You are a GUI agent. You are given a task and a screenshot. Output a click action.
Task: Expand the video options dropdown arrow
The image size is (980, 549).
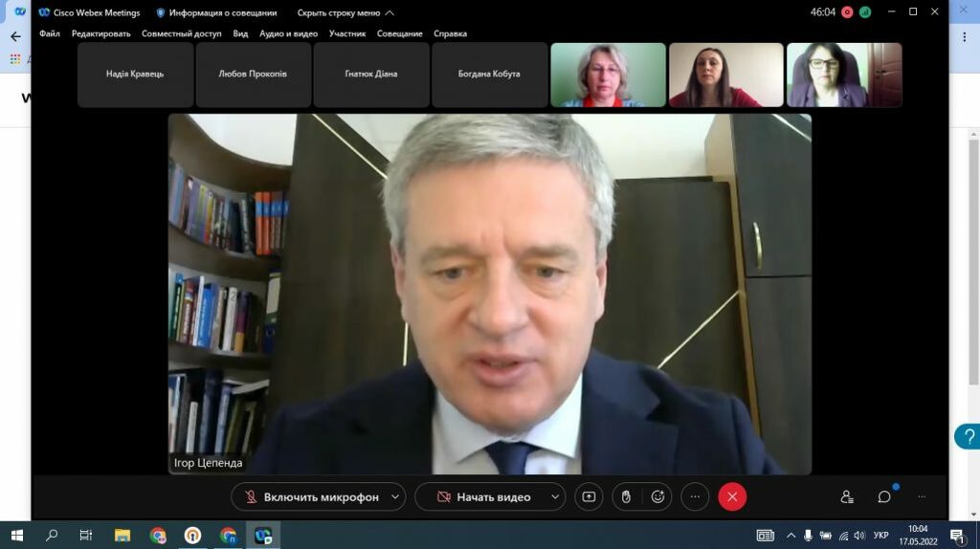(x=554, y=496)
